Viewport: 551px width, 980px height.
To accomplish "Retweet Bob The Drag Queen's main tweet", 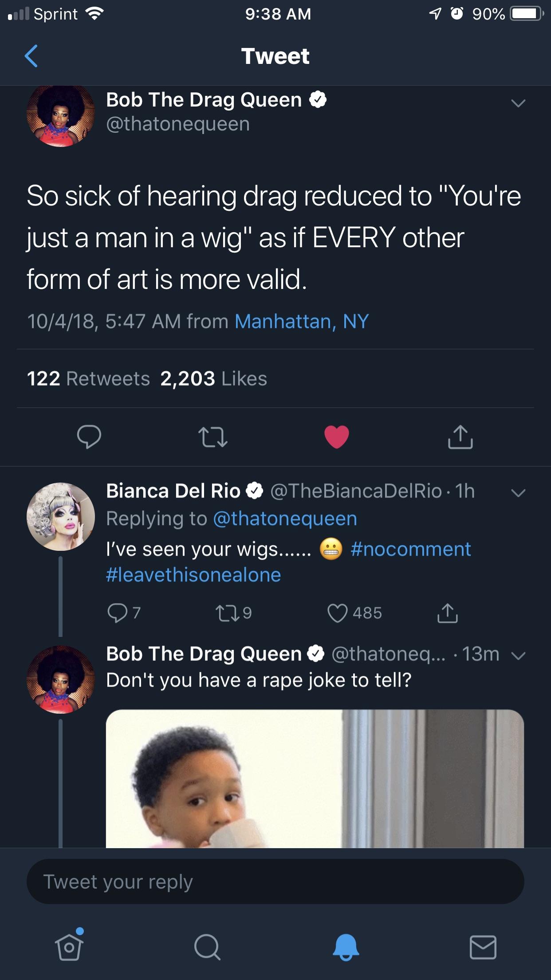I will pos(213,437).
